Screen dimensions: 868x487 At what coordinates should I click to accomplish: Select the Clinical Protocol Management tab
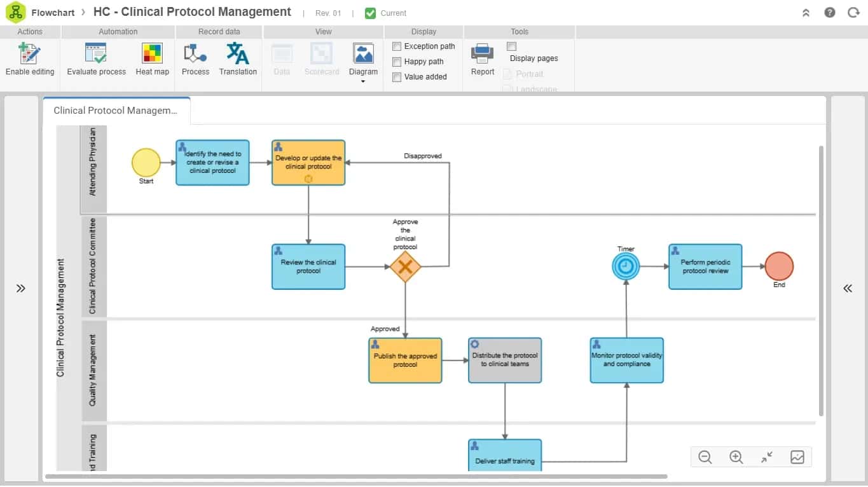tap(116, 111)
